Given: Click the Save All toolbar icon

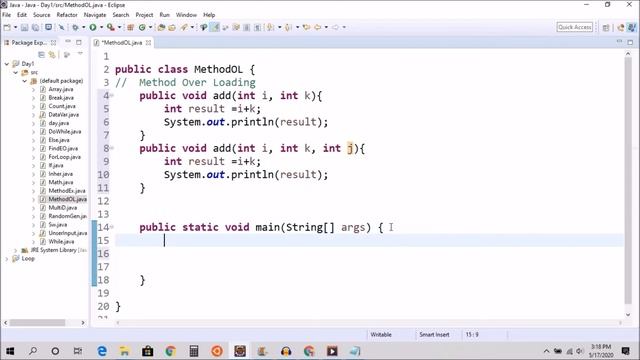Looking at the screenshot, I should tap(36, 27).
